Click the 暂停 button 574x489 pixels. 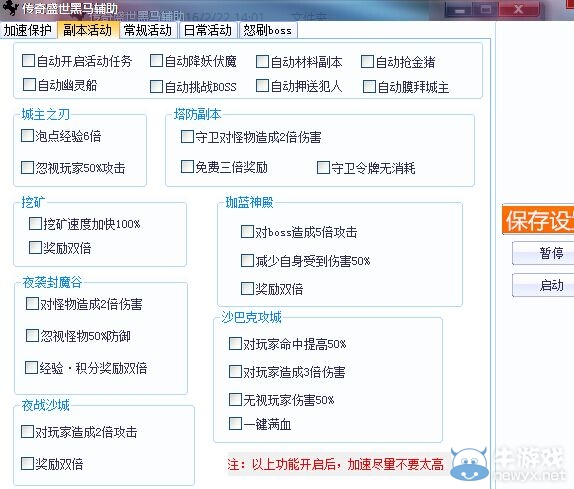[x=543, y=253]
